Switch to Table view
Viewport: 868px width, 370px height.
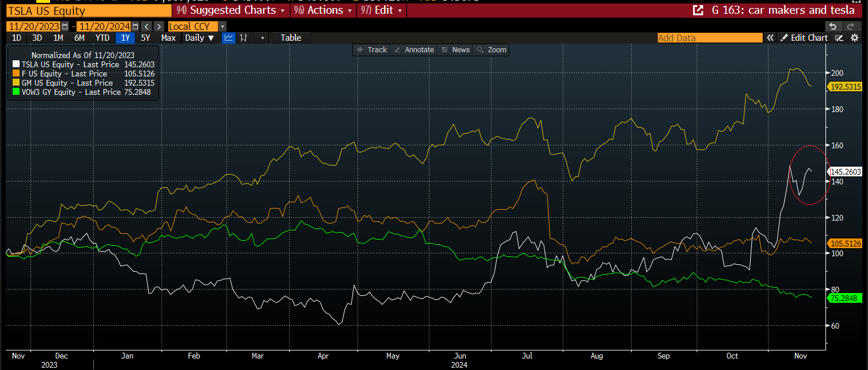pos(291,38)
